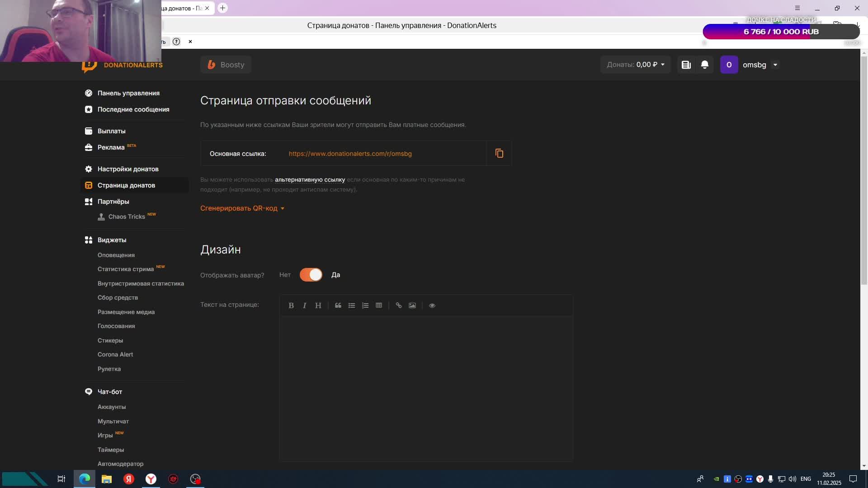Open the notifications bell
The image size is (868, 488).
pos(704,65)
